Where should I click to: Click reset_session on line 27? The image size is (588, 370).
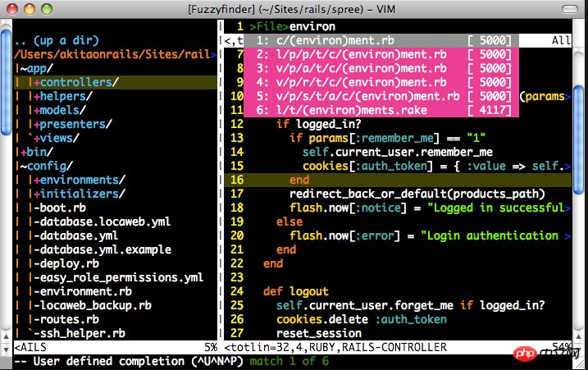(319, 333)
